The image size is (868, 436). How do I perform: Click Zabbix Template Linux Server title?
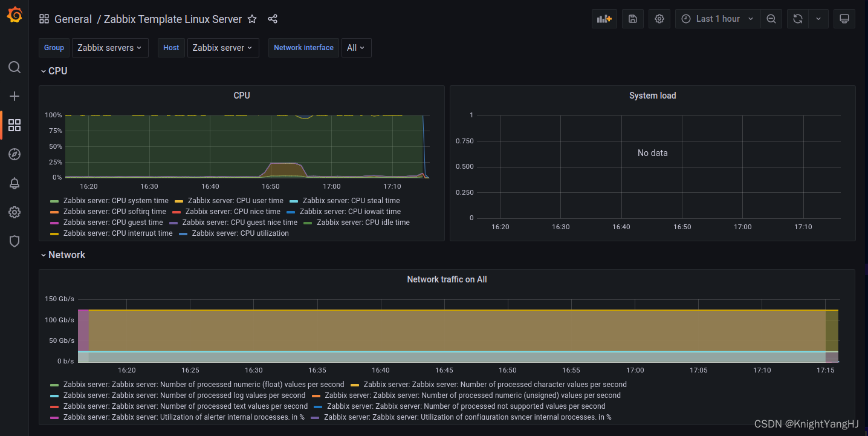(173, 19)
